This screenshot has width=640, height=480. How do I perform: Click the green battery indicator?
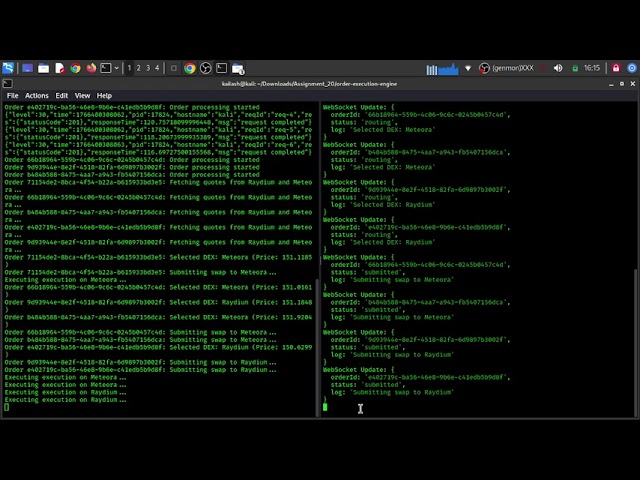(x=575, y=69)
